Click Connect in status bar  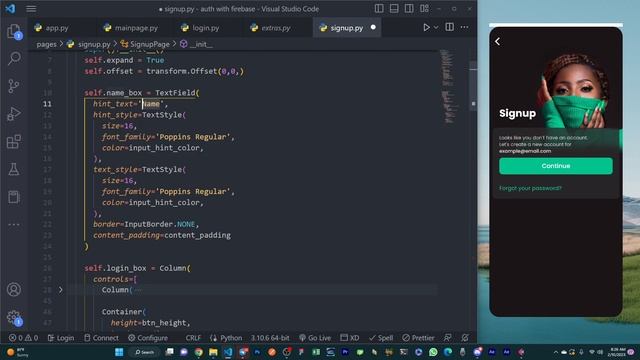click(101, 338)
